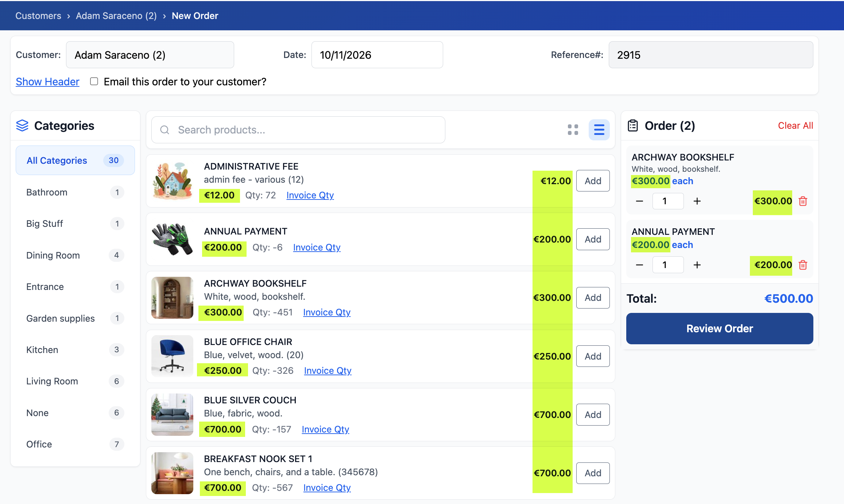The image size is (844, 504).
Task: Click the search magnifier icon
Action: tap(165, 130)
